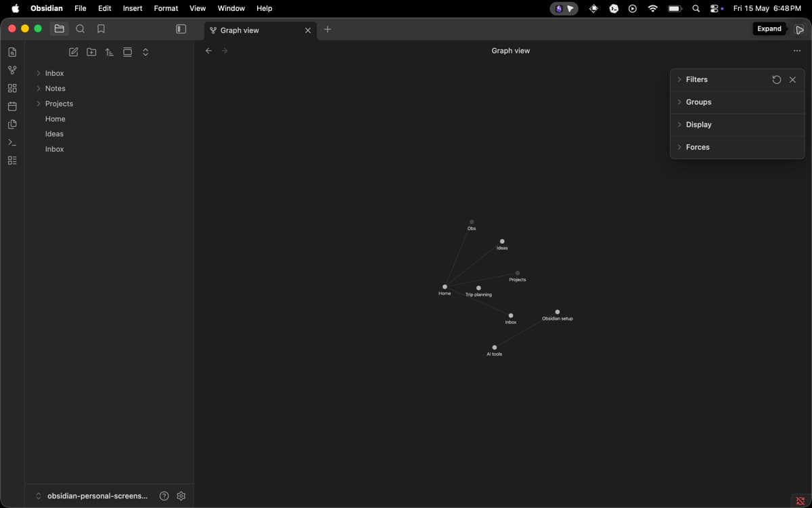The height and width of the screenshot is (508, 812).
Task: Open the file explorer folder icon
Action: pyautogui.click(x=59, y=28)
